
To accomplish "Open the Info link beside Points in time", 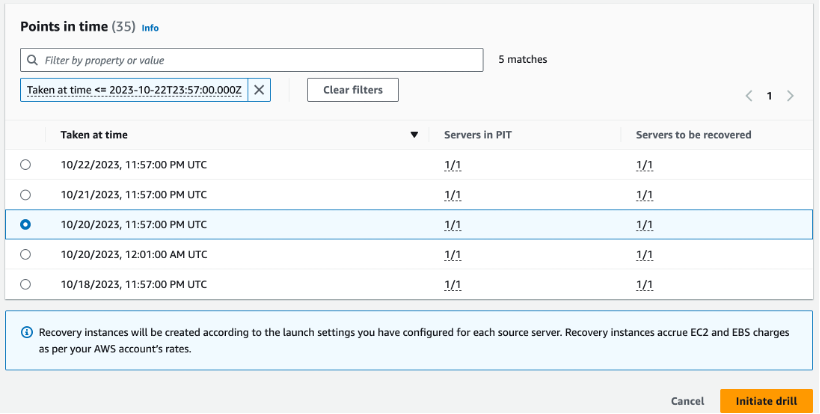I will click(x=150, y=28).
